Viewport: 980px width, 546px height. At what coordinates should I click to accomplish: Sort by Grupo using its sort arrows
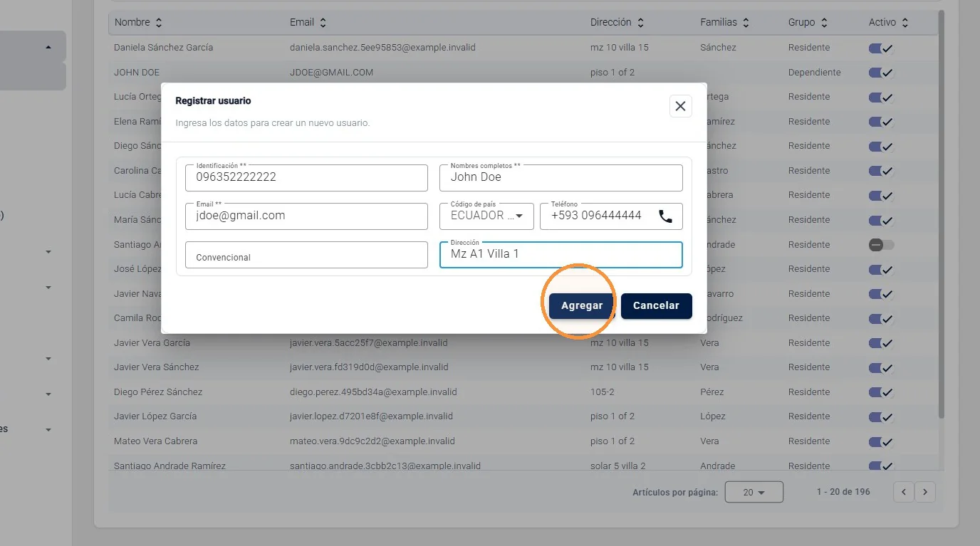(824, 23)
